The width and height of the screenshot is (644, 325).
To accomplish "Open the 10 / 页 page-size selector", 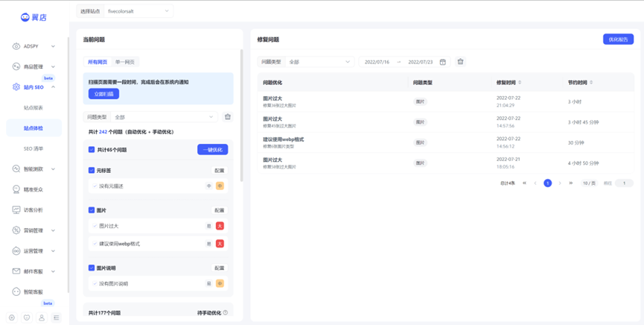I will [x=590, y=183].
